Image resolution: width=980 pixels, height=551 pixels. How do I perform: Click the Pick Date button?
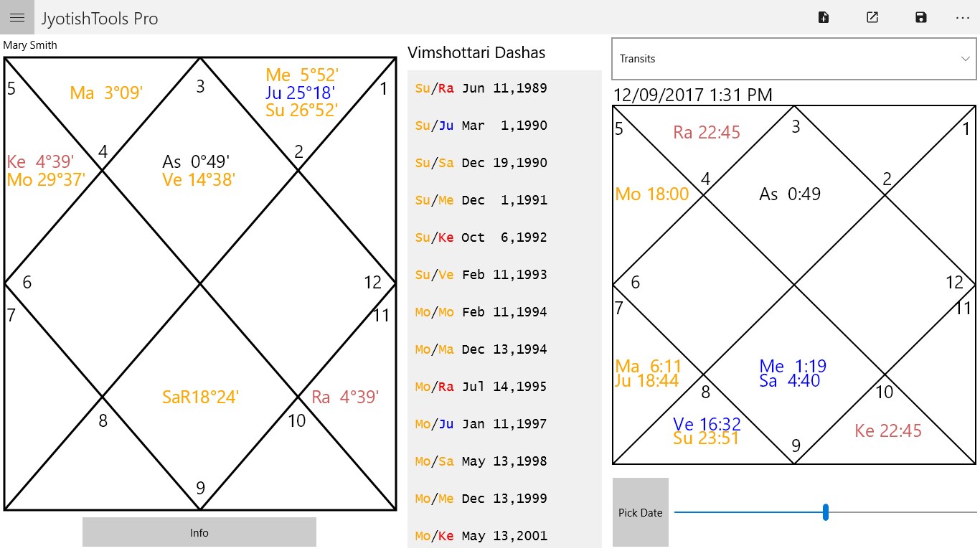[641, 512]
